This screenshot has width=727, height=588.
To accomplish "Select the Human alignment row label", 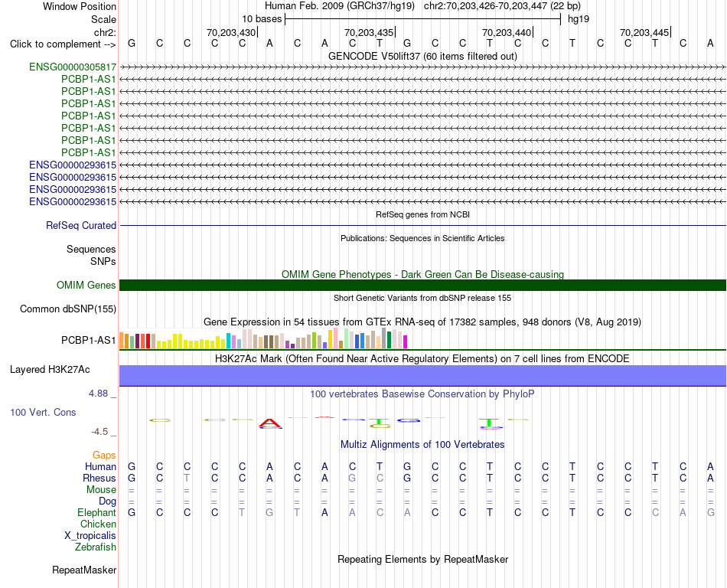I will point(100,466).
